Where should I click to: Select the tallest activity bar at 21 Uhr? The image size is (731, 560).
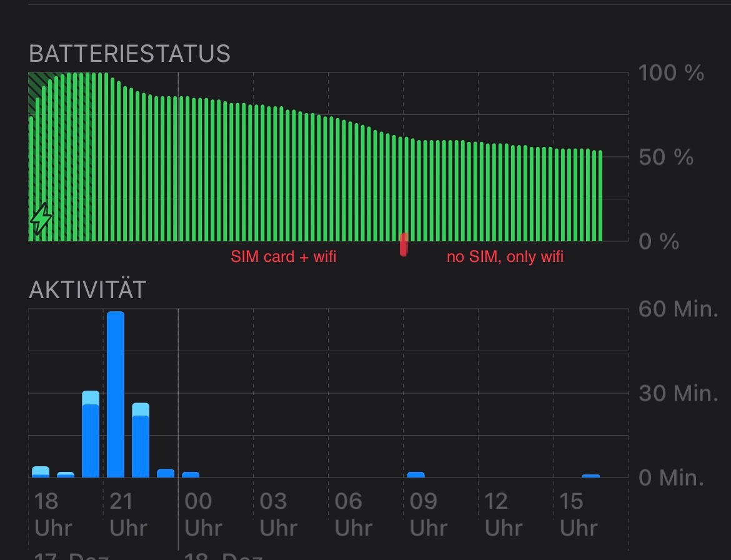[116, 394]
